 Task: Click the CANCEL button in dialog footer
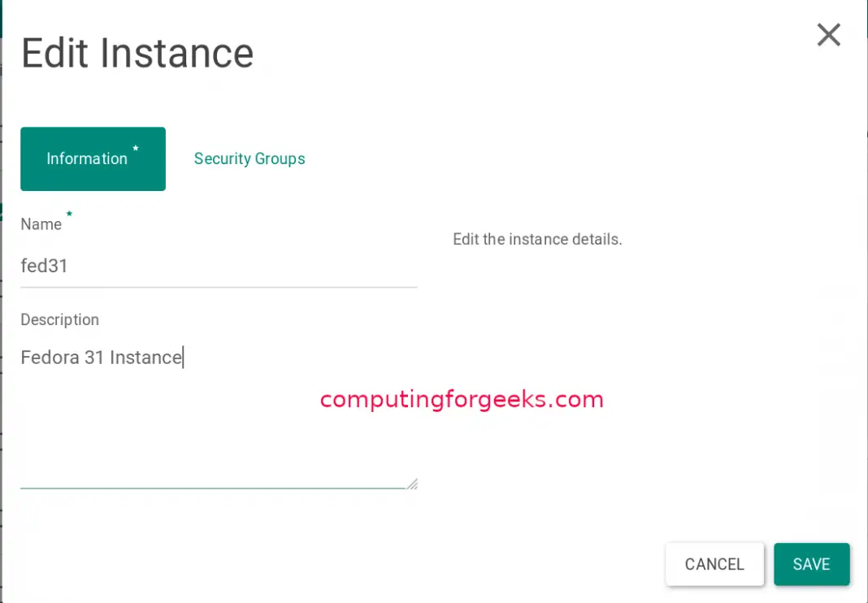pyautogui.click(x=714, y=564)
